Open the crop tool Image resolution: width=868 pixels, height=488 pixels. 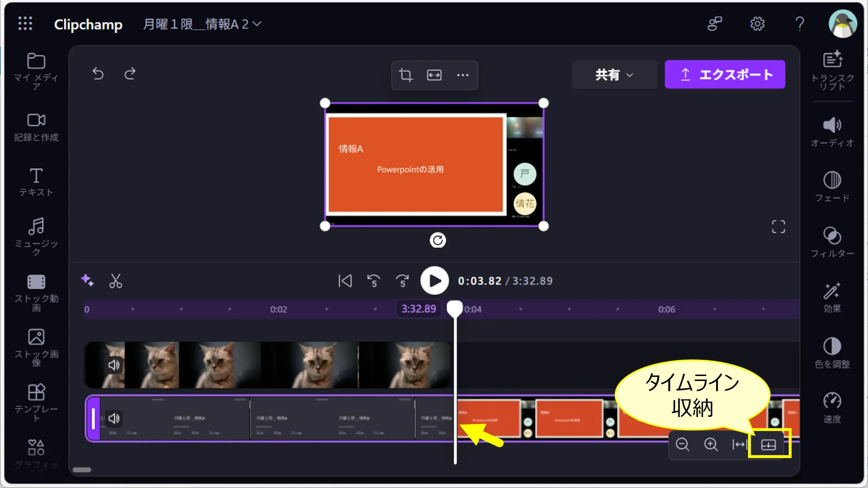pyautogui.click(x=406, y=75)
